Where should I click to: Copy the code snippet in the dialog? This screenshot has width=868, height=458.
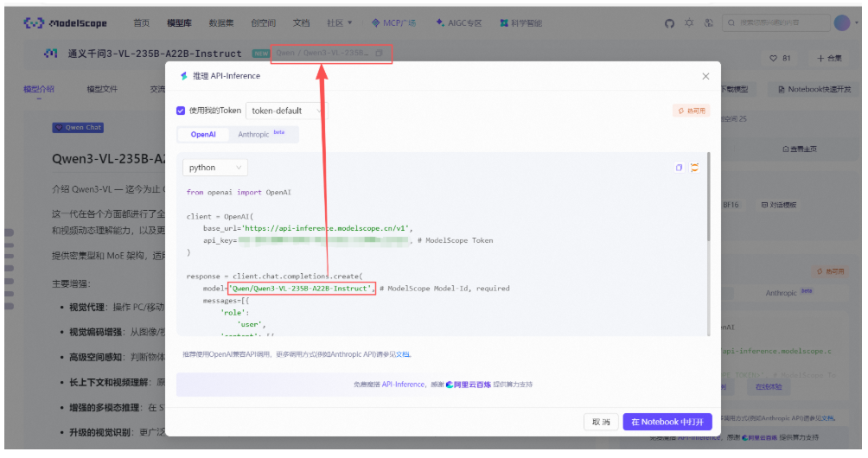pos(679,168)
